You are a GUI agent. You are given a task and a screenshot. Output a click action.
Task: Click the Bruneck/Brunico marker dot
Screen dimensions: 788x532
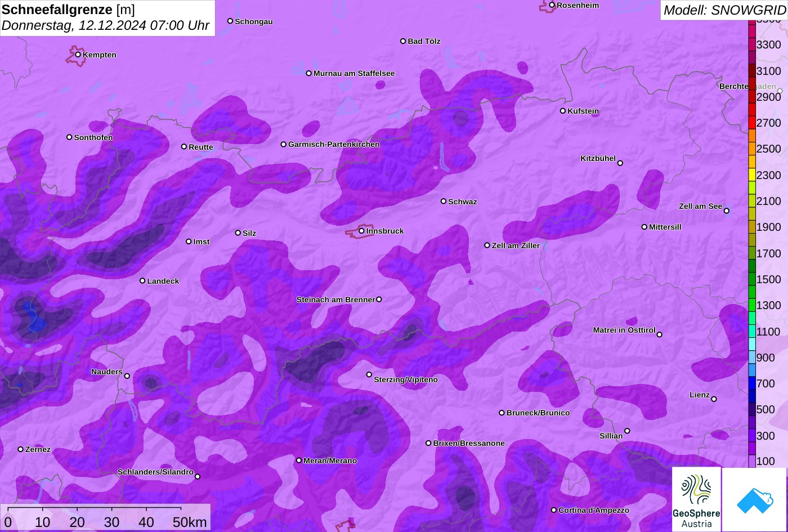pyautogui.click(x=502, y=413)
